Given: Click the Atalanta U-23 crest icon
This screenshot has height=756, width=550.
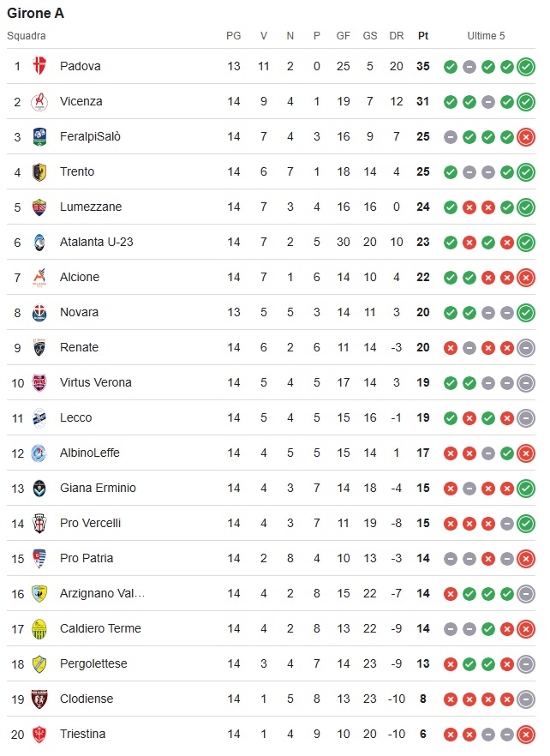Looking at the screenshot, I should [x=39, y=242].
